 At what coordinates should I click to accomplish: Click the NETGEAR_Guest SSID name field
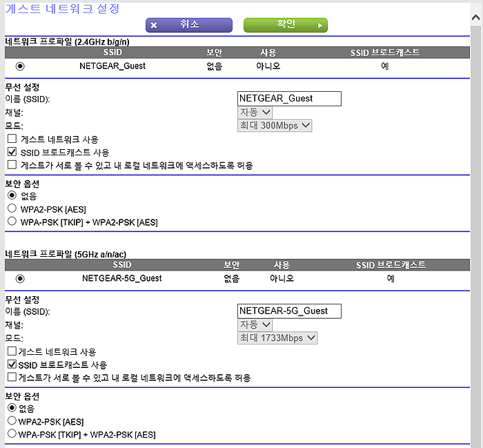289,99
